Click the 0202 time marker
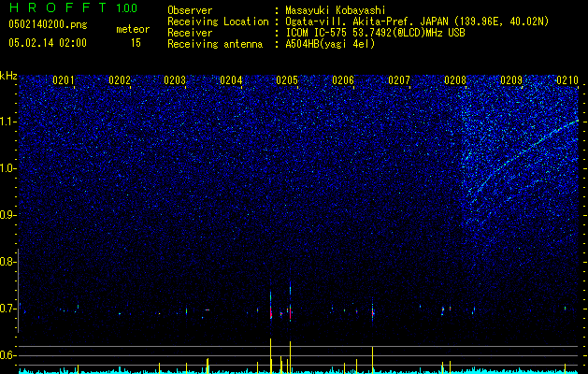The height and width of the screenshot is (374, 588). tap(120, 80)
